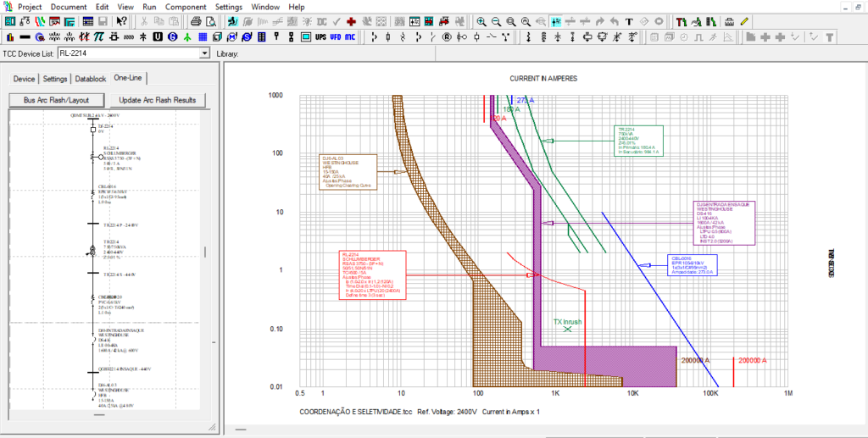
Task: Click the UPS component icon
Action: 320,37
